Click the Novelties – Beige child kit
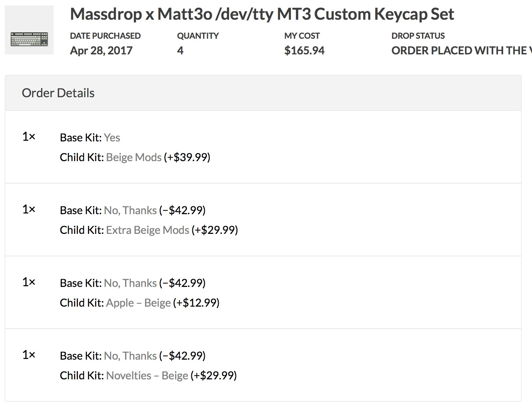532x412 pixels. tap(147, 376)
